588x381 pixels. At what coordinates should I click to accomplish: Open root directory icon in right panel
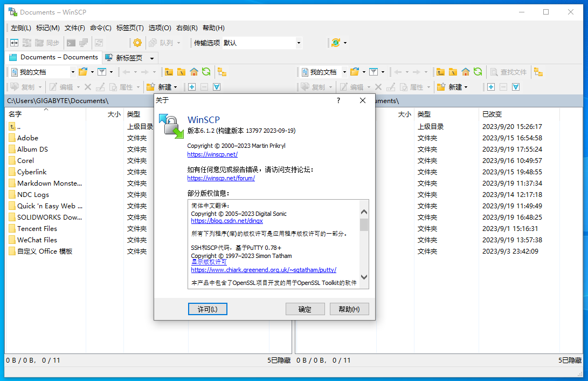(453, 72)
